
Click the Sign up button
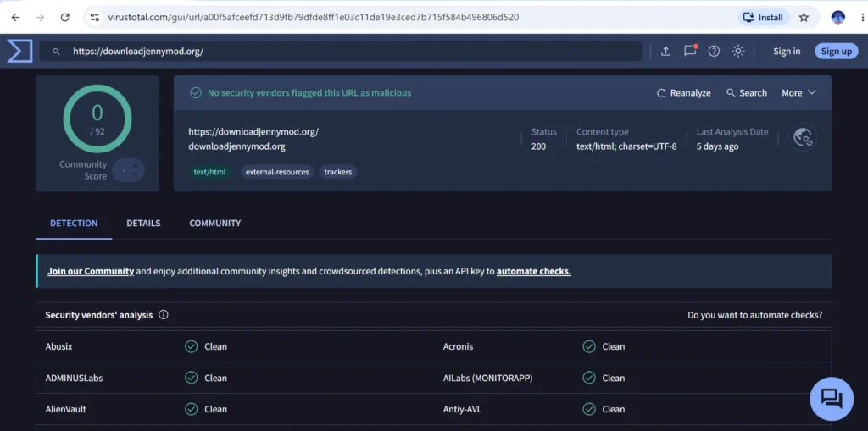[x=837, y=52]
